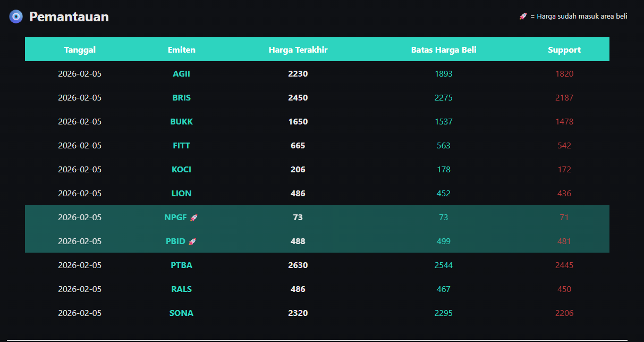Open the PTBA ticker link

coord(181,265)
